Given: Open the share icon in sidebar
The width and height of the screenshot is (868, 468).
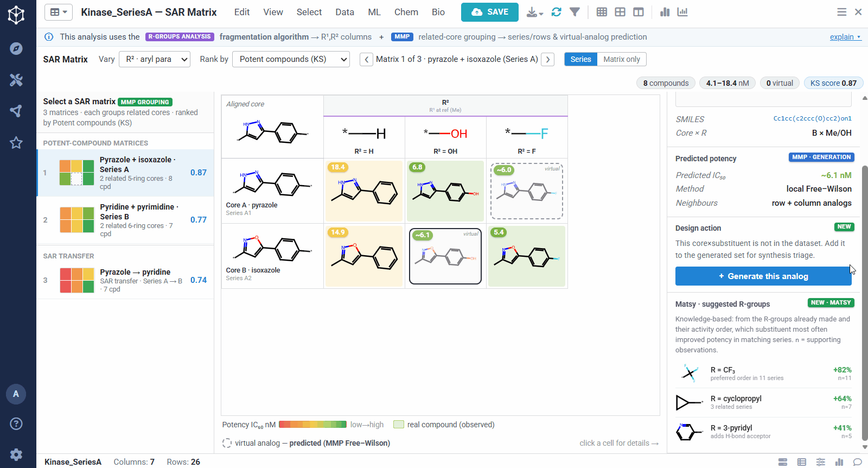Looking at the screenshot, I should click(x=16, y=111).
